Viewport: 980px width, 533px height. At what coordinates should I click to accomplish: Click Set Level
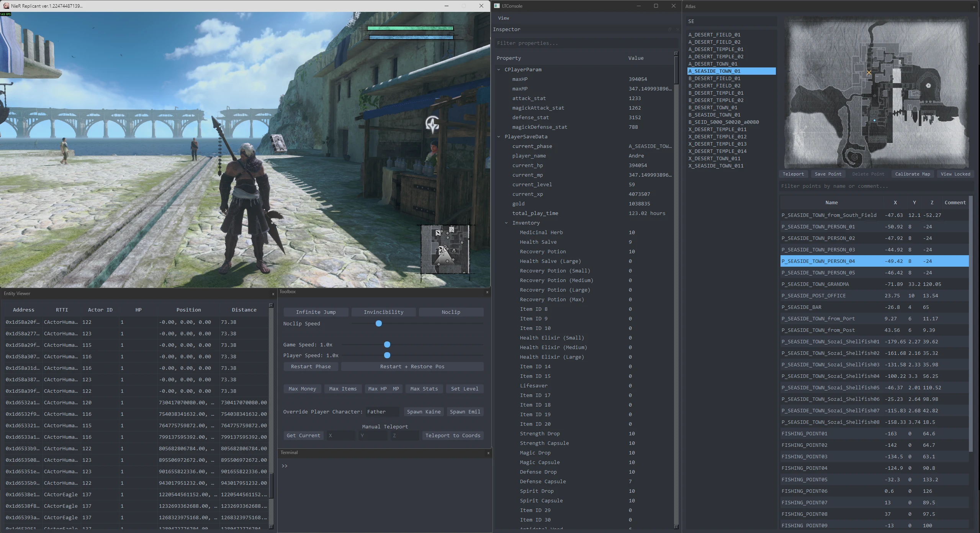tap(464, 389)
